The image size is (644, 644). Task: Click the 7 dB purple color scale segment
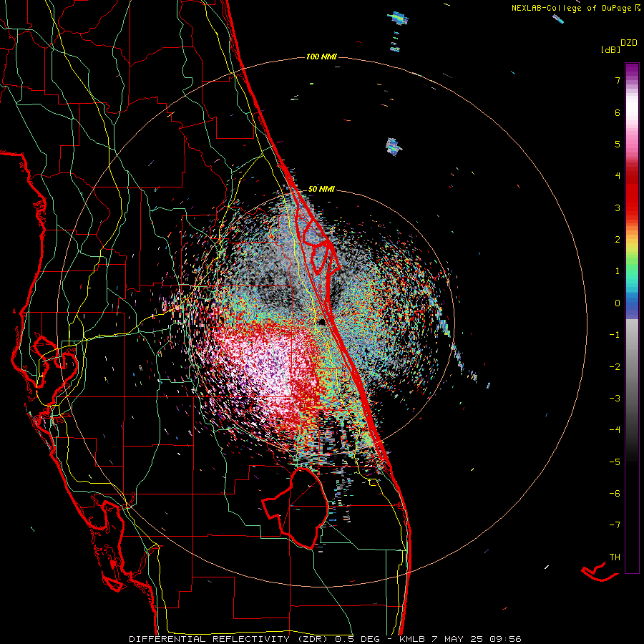click(x=632, y=80)
